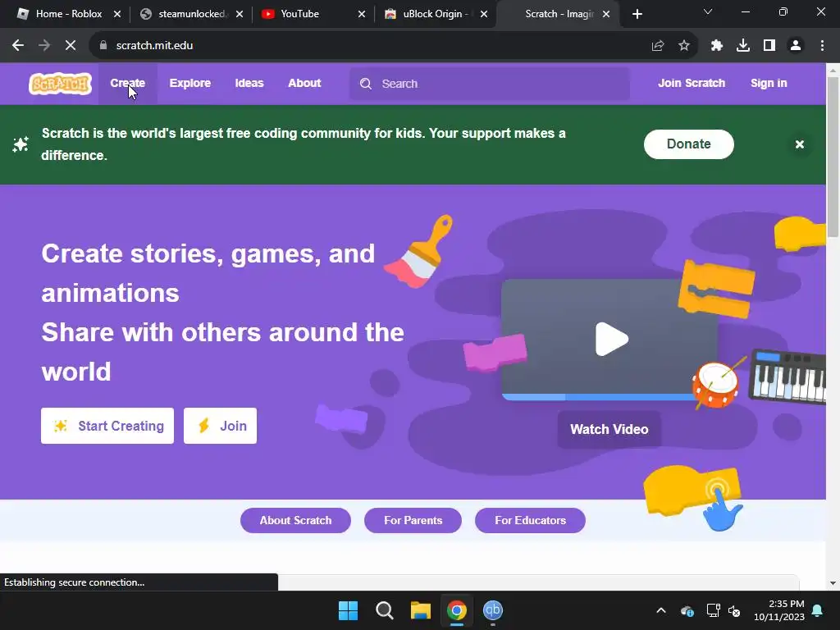840x630 pixels.
Task: Open For Parents pill button
Action: click(413, 521)
